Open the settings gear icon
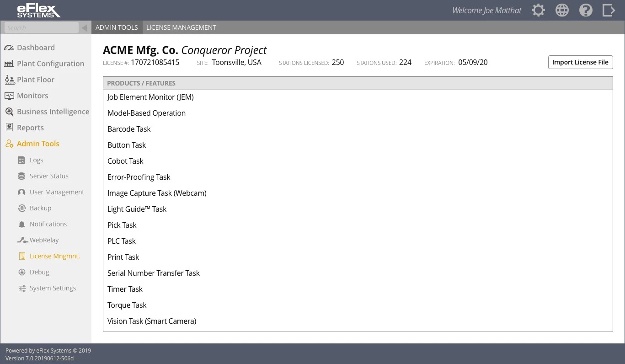The height and width of the screenshot is (364, 625). tap(538, 10)
